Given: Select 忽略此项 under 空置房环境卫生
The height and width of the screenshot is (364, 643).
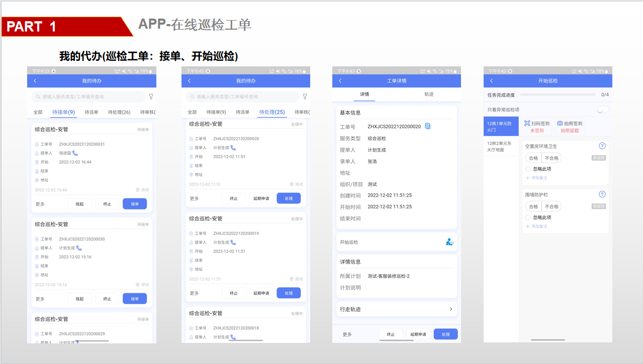Looking at the screenshot, I should click(528, 169).
